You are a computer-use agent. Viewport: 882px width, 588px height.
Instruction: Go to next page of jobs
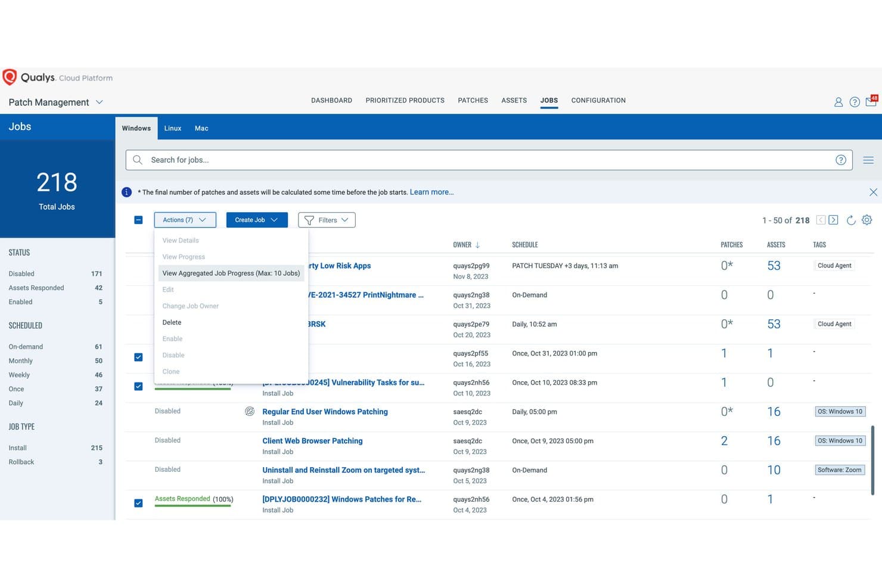(833, 220)
